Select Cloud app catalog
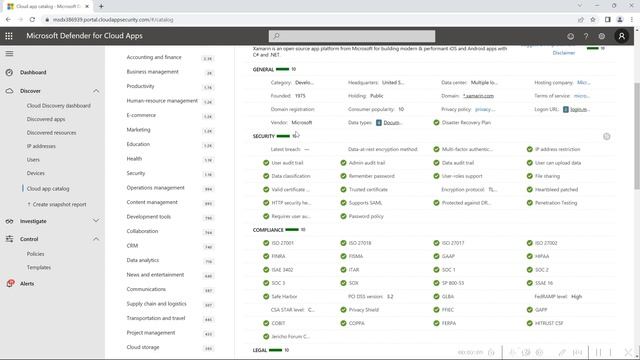 [x=48, y=189]
